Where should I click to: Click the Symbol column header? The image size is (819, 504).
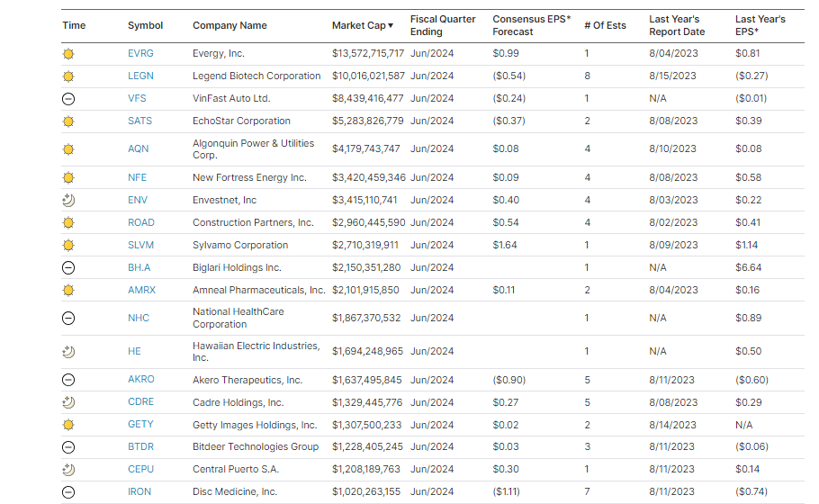click(x=145, y=25)
